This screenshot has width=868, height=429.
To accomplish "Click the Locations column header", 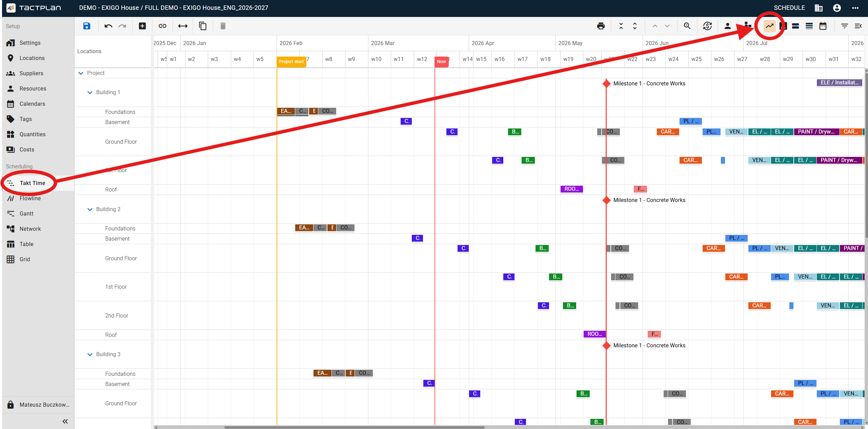I will pyautogui.click(x=89, y=51).
